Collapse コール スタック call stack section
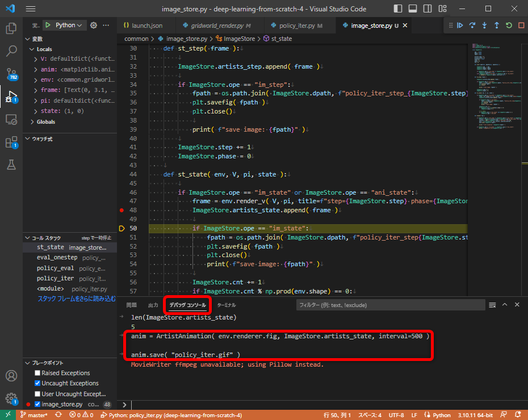528x420 pixels. click(28, 238)
